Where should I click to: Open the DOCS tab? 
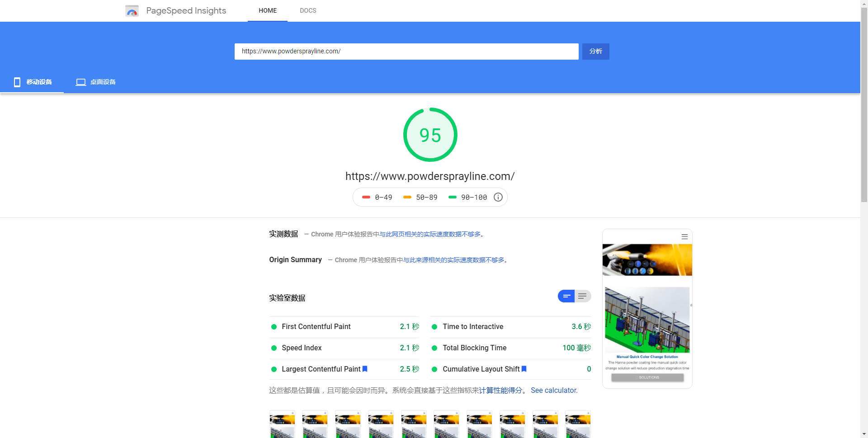coord(308,10)
